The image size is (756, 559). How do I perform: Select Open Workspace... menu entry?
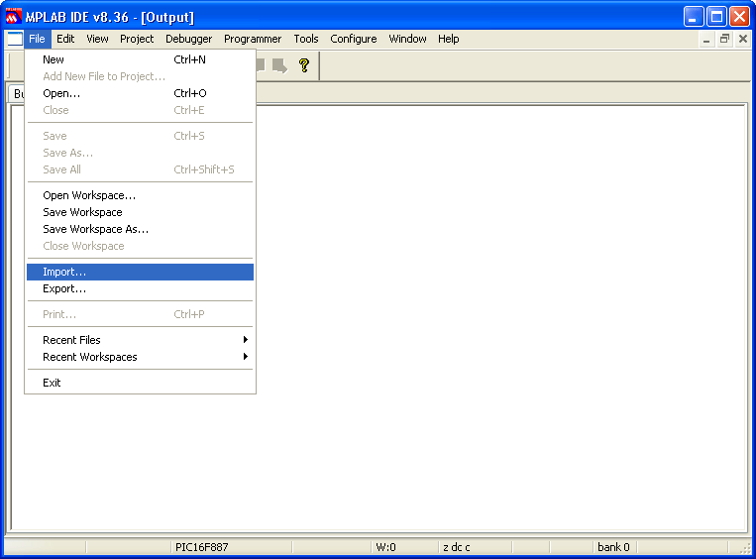pos(140,195)
